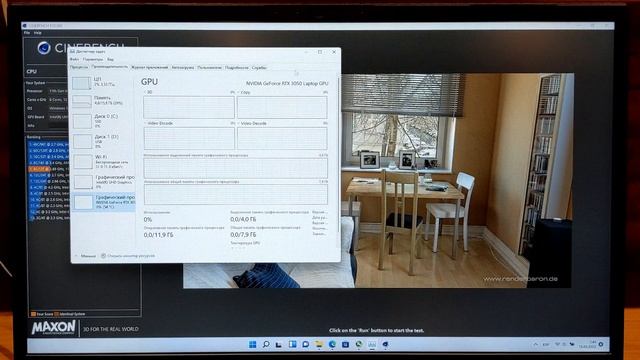Click the Cinebench icon on the taskbar
This screenshot has height=360, width=640.
pos(385,344)
